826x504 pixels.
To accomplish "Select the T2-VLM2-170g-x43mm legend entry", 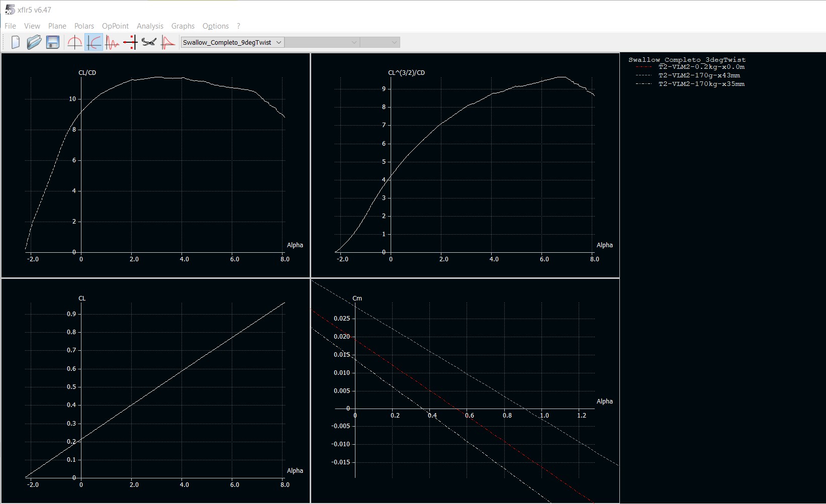I will 699,75.
